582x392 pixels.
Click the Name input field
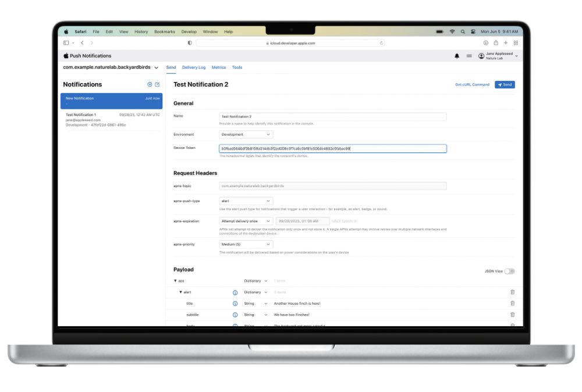point(332,116)
